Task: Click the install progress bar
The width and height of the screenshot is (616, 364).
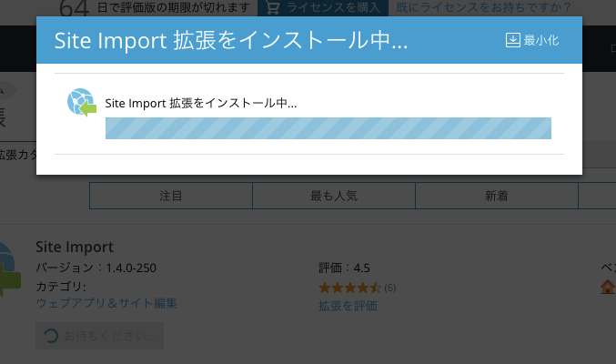Action: 328,128
